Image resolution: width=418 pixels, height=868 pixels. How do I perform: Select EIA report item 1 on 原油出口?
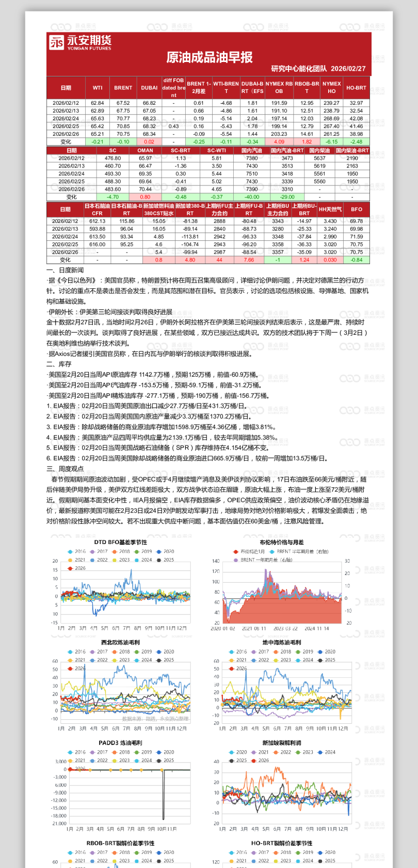pos(148,406)
